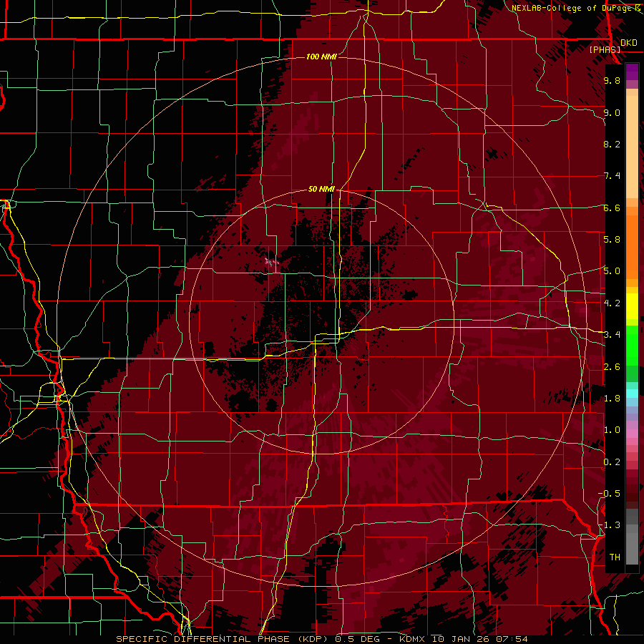This screenshot has height=644, width=644.
Task: Click the small pink echo cluster on the radar map
Action: [x=271, y=261]
